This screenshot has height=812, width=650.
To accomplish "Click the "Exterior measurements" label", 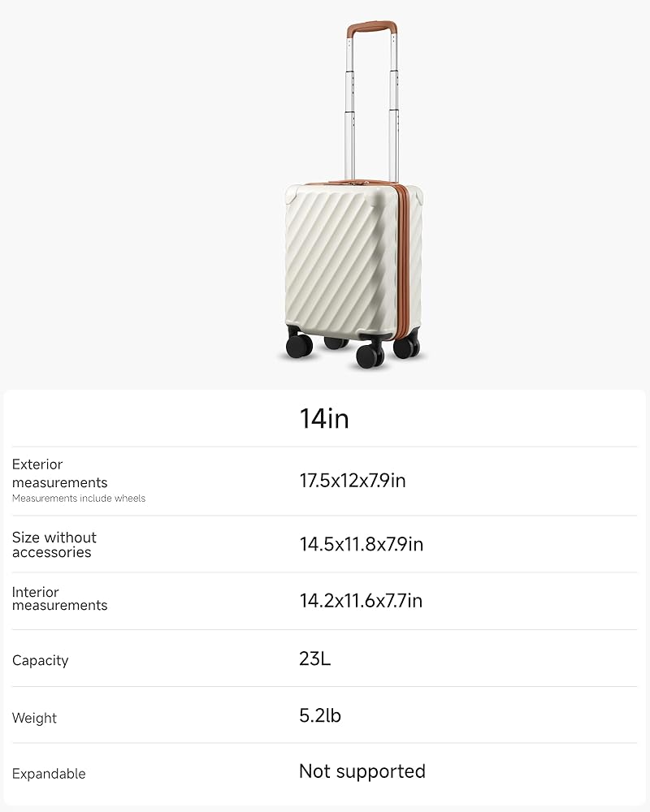I will tap(60, 473).
